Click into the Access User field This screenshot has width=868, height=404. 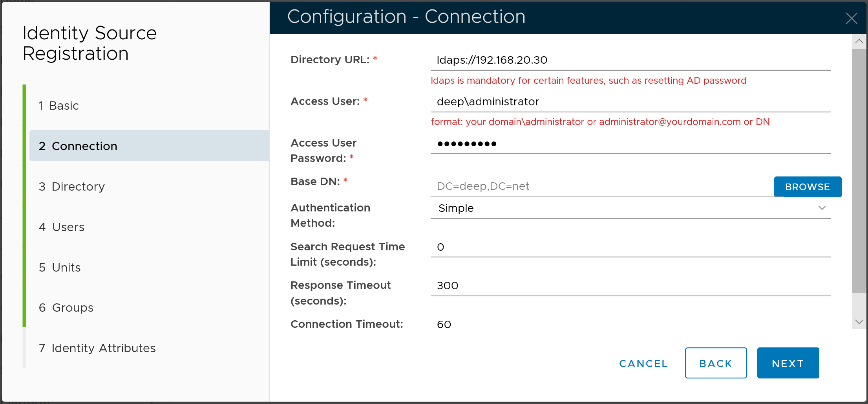(630, 102)
